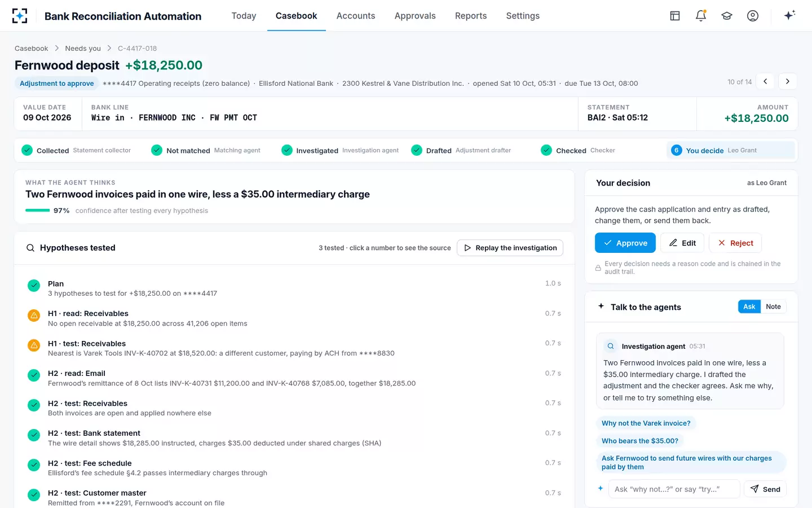
Task: Click the 'Adjustment to approve' status badge
Action: pyautogui.click(x=56, y=84)
